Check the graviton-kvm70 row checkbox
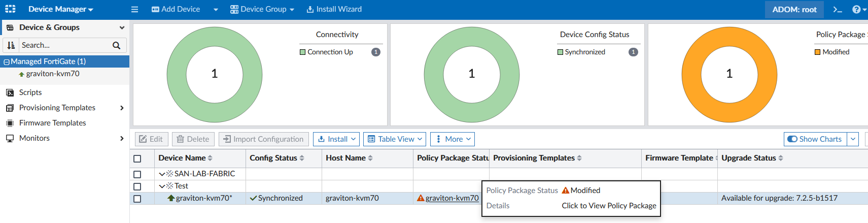The image size is (868, 223). click(x=137, y=199)
